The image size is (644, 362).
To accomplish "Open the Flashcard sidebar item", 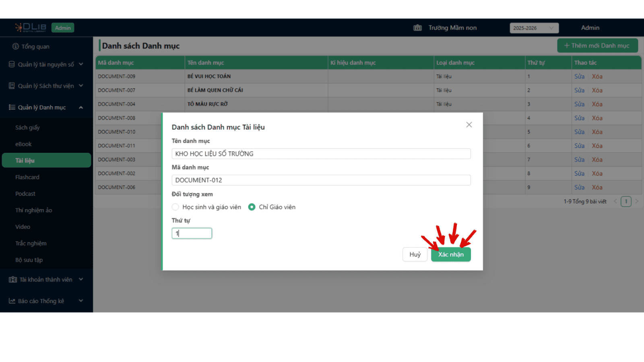I will pyautogui.click(x=27, y=177).
